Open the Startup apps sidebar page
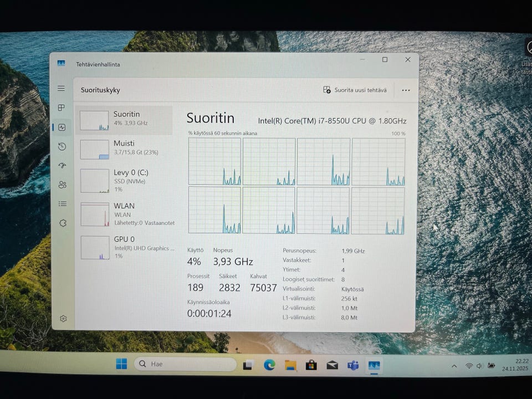 pos(62,166)
